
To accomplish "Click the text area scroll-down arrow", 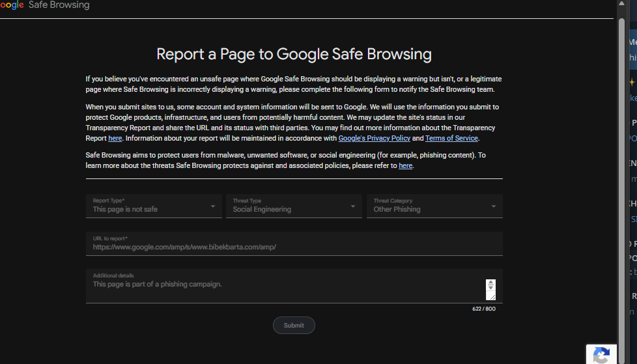I will point(490,288).
